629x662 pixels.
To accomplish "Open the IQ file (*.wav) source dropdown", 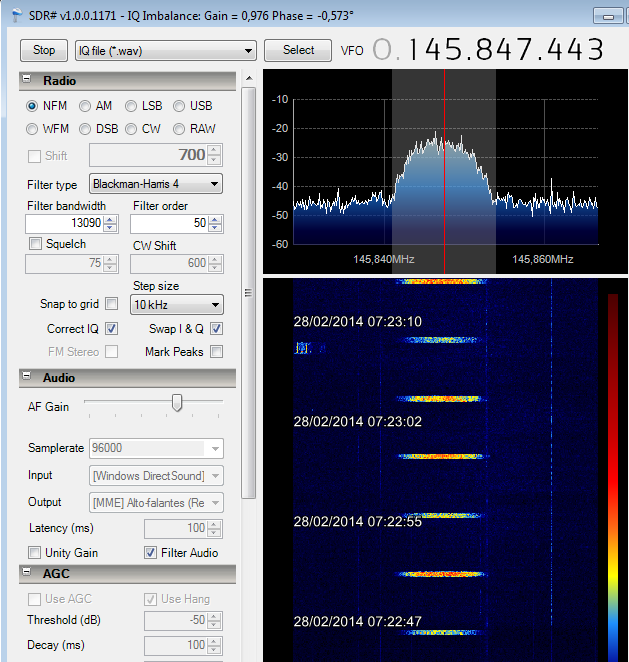I will tap(166, 51).
